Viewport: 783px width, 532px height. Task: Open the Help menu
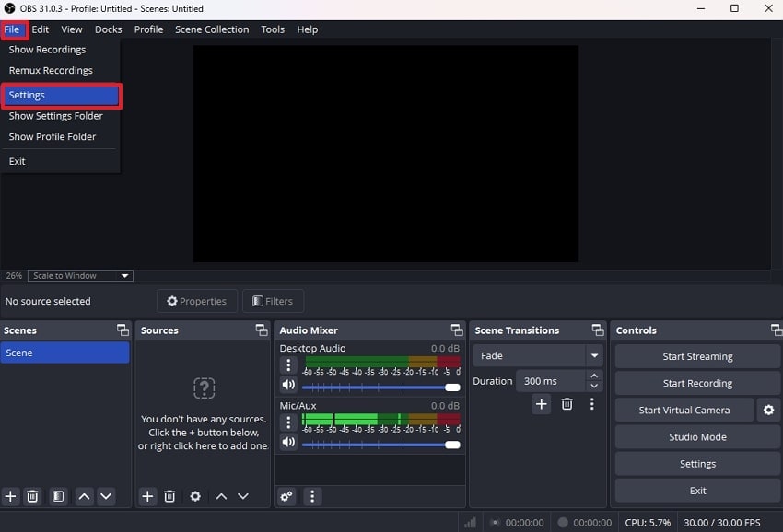click(307, 29)
